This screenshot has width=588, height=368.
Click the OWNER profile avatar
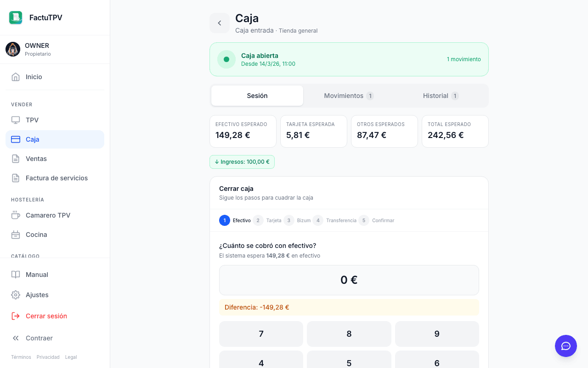click(13, 49)
